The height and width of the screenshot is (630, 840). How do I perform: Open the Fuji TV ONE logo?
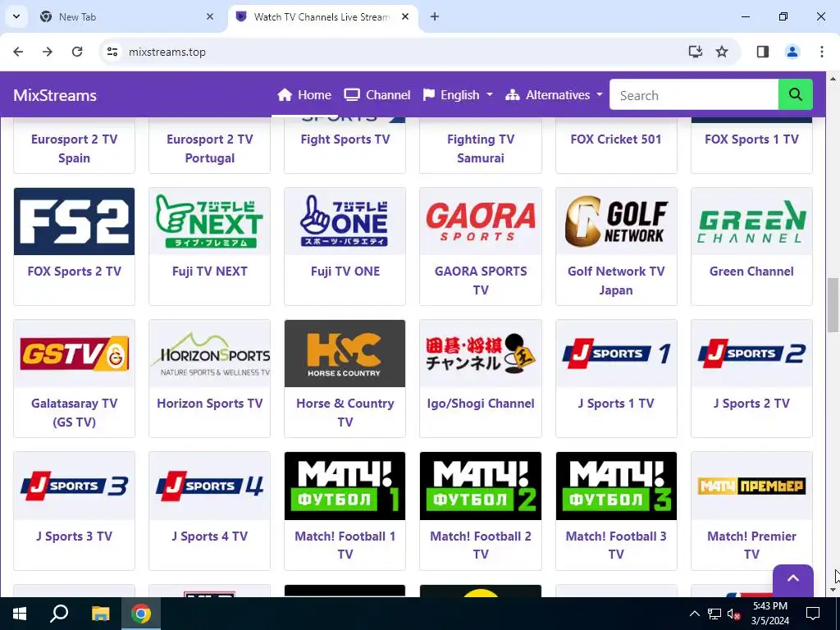(345, 221)
